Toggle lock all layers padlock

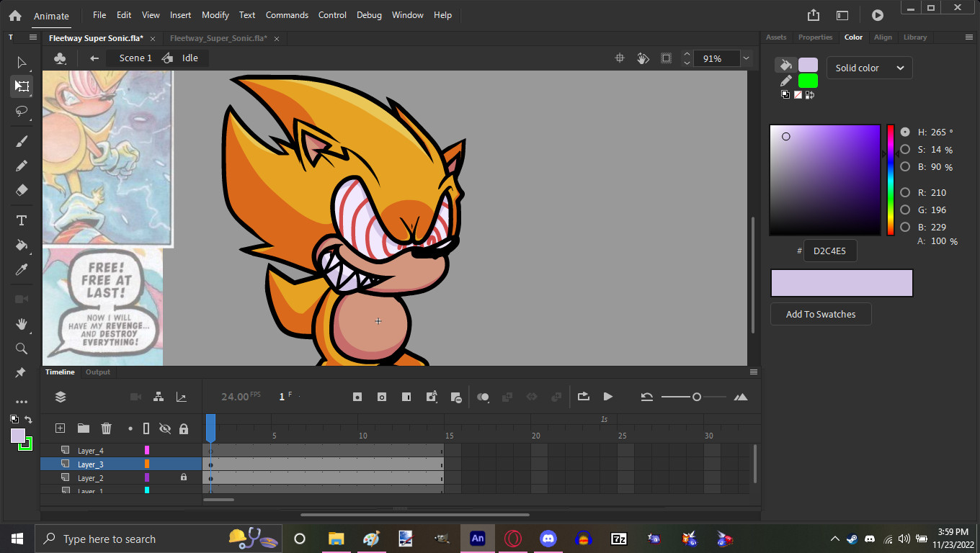point(184,428)
